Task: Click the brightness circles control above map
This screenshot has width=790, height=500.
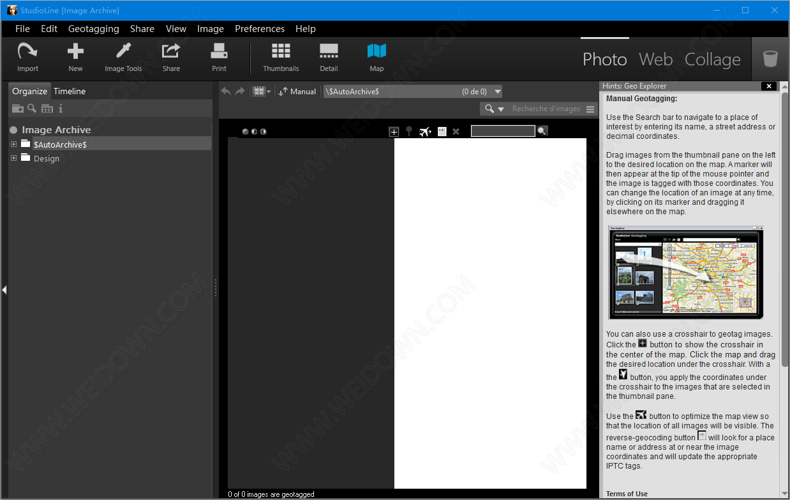Action: tap(254, 132)
